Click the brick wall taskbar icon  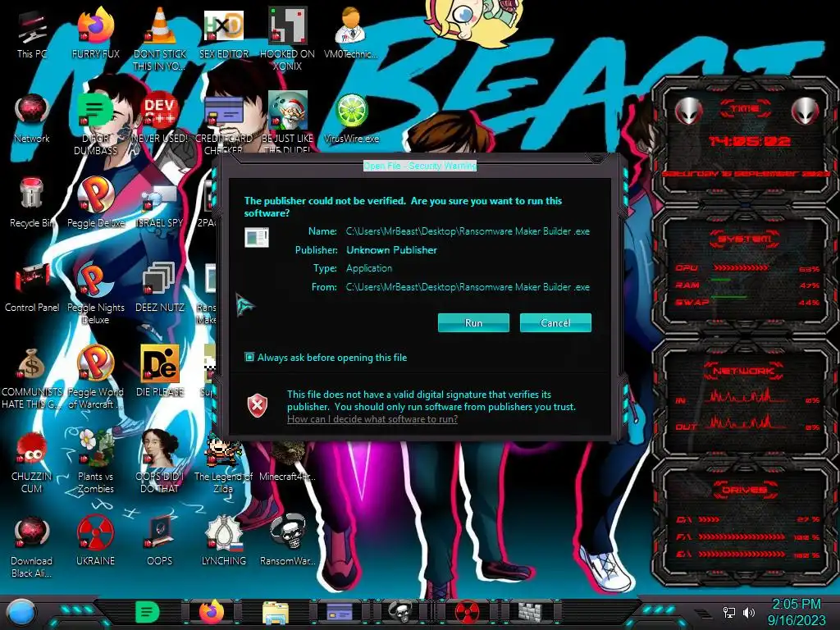click(531, 612)
